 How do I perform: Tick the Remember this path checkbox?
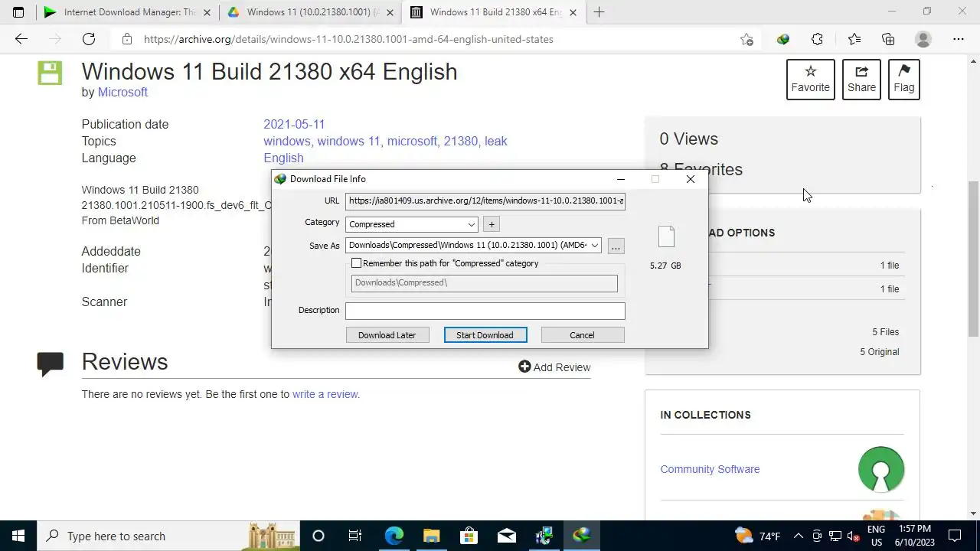point(356,263)
